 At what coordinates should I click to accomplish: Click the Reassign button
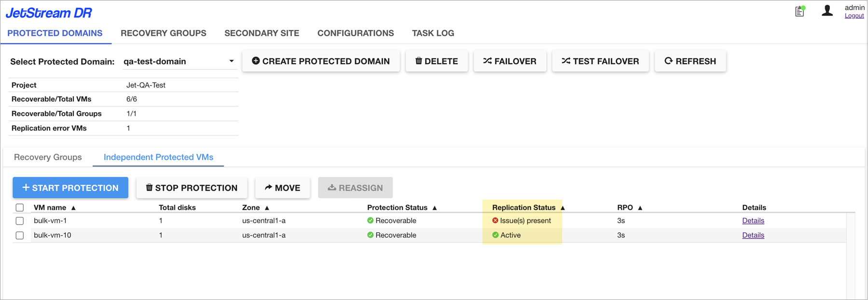point(355,188)
